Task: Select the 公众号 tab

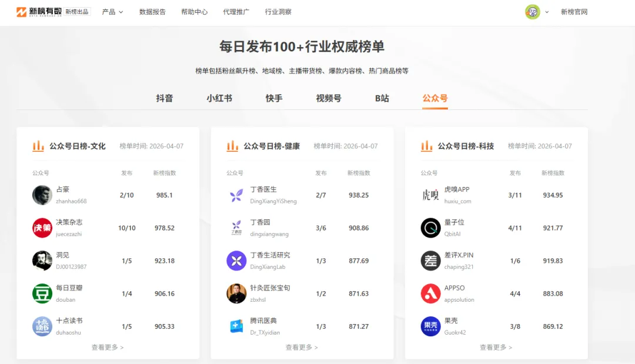Action: point(435,98)
